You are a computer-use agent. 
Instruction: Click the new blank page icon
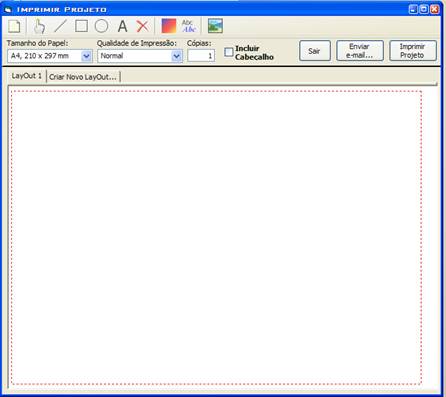(x=14, y=26)
